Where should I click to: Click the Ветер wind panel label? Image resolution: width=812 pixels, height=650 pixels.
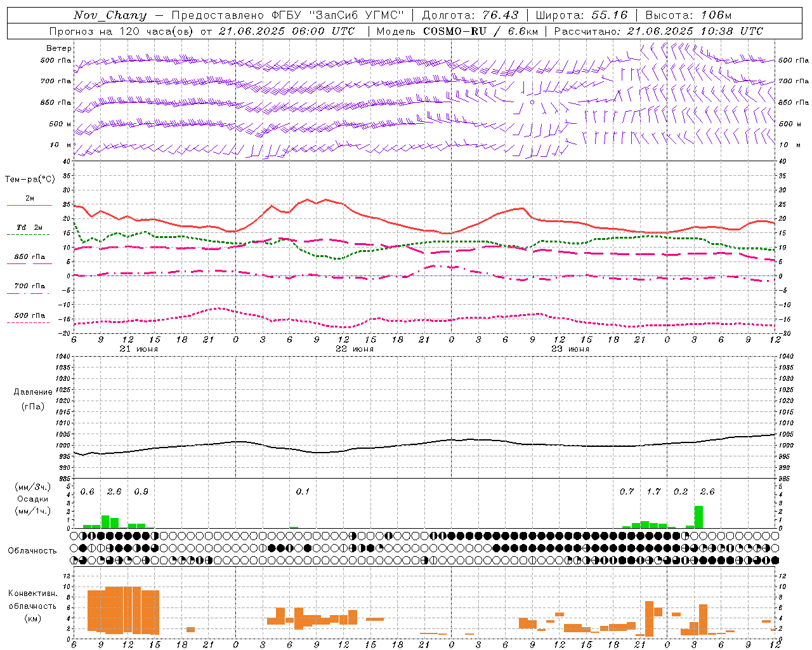(59, 48)
